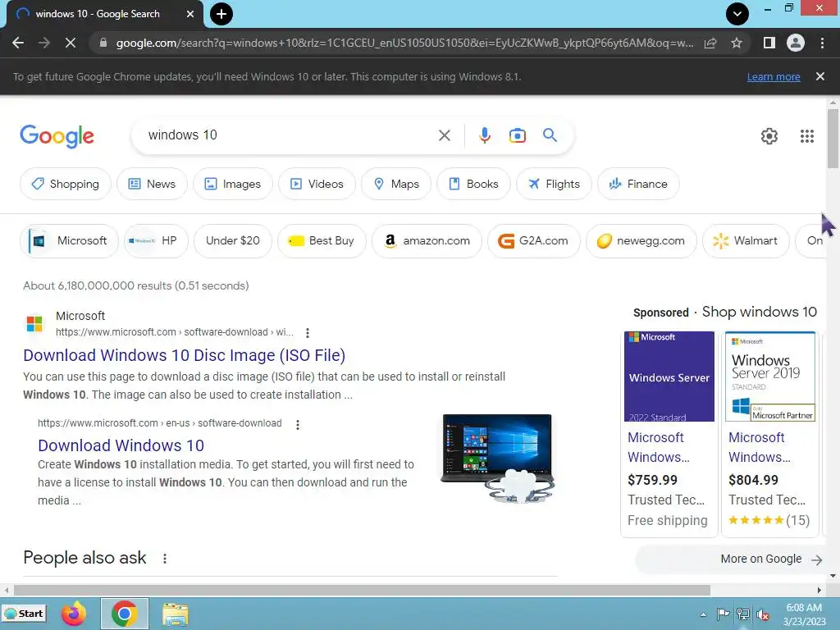Switch to the Flights results tab

point(554,184)
